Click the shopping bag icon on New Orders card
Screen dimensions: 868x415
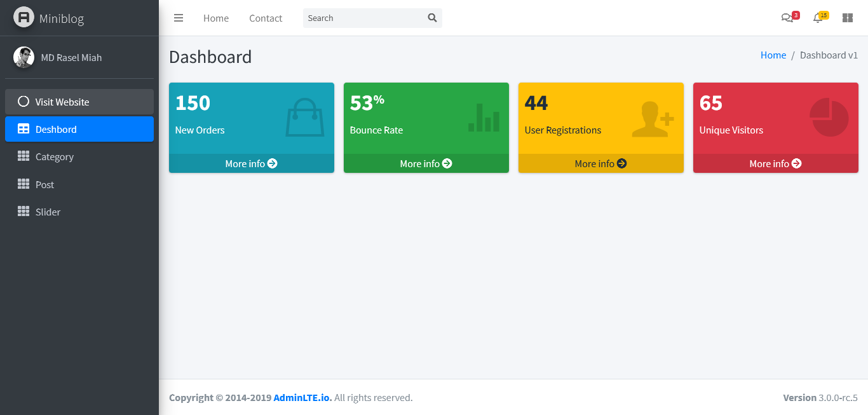304,118
